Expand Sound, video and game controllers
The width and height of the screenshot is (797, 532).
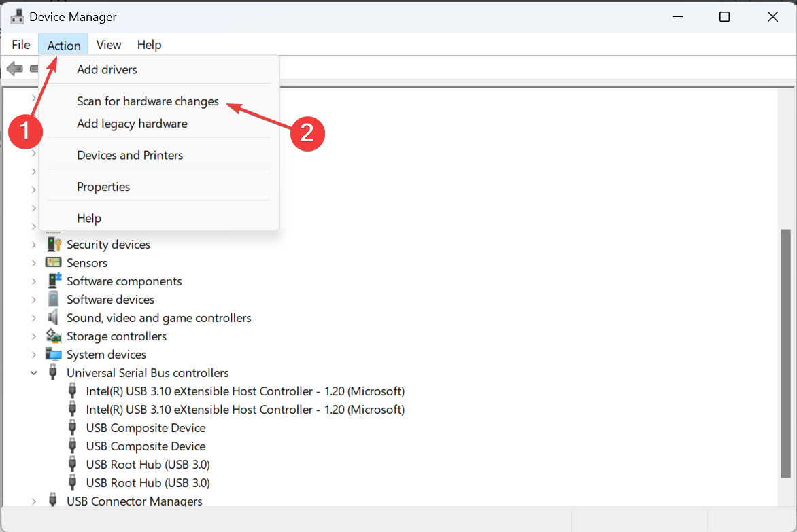point(33,318)
